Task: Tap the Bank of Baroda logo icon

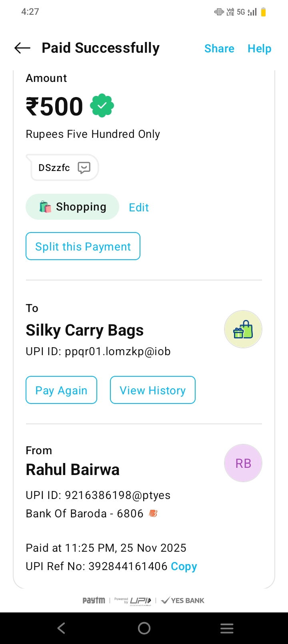Action: click(x=153, y=513)
